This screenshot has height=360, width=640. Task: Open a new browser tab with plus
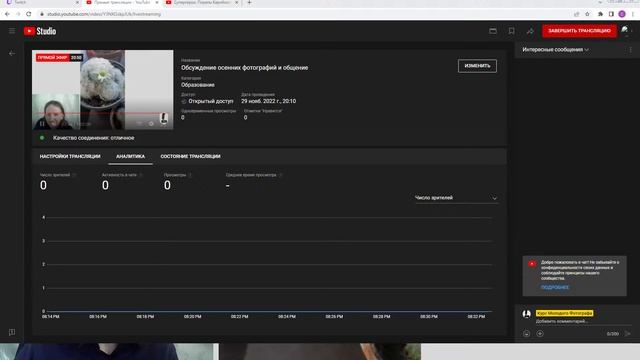(249, 2)
